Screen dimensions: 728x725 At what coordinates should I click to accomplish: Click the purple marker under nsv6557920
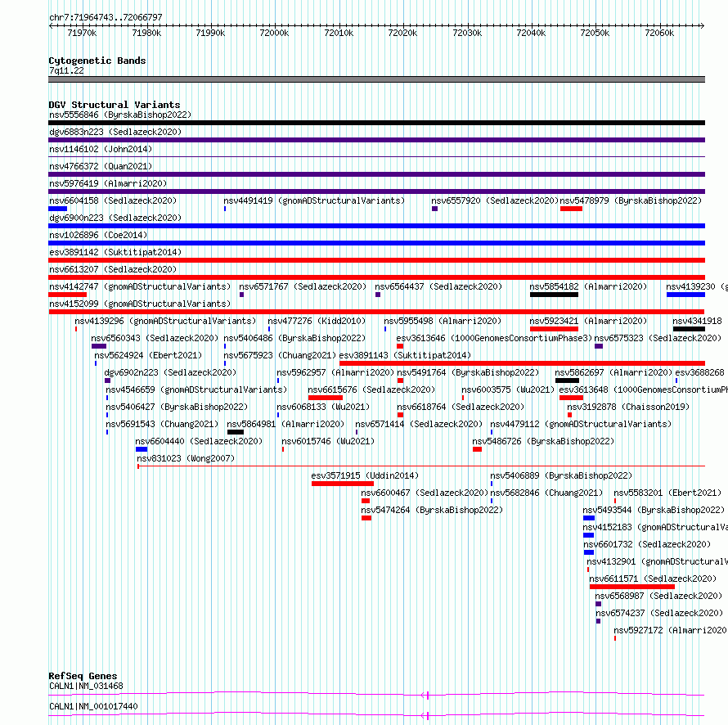tap(434, 209)
